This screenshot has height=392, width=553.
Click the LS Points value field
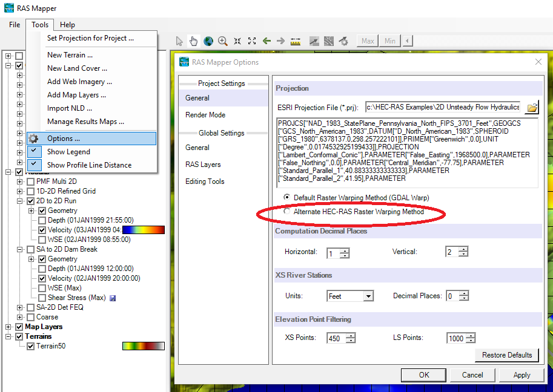click(x=456, y=339)
